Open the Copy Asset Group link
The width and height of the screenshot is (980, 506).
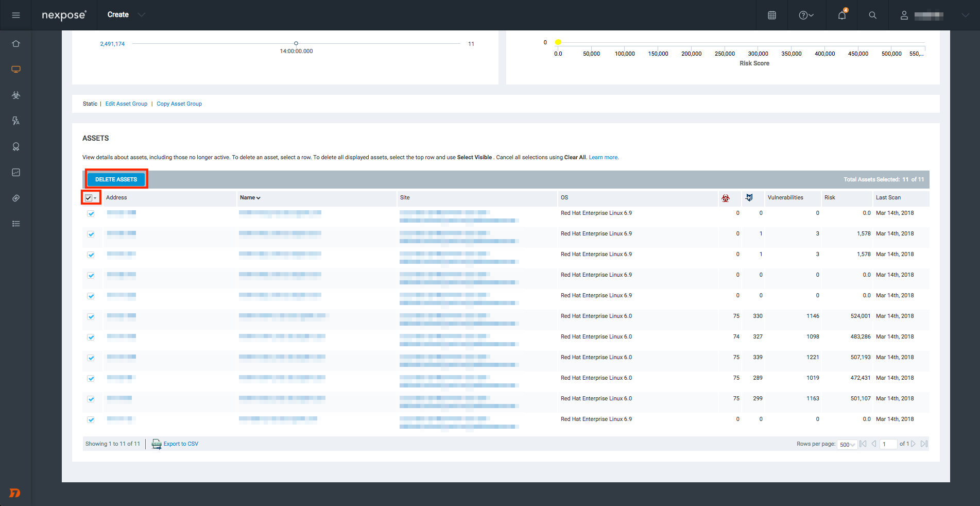tap(179, 104)
